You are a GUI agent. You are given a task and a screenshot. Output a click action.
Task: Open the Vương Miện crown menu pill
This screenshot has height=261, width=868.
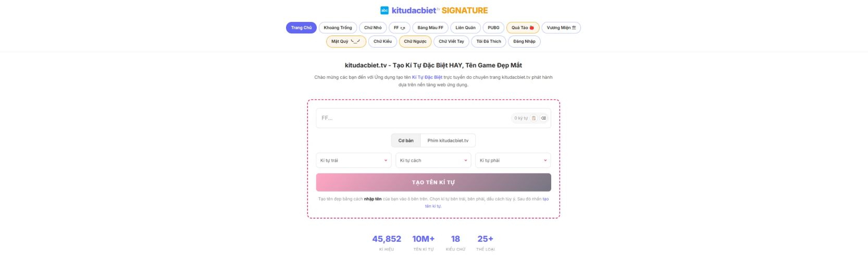click(x=561, y=28)
